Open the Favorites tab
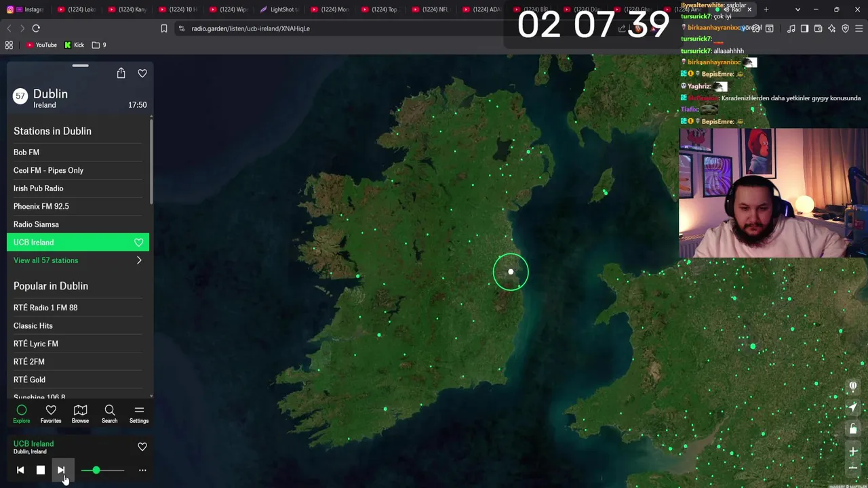Viewport: 868px width, 488px height. (x=51, y=414)
